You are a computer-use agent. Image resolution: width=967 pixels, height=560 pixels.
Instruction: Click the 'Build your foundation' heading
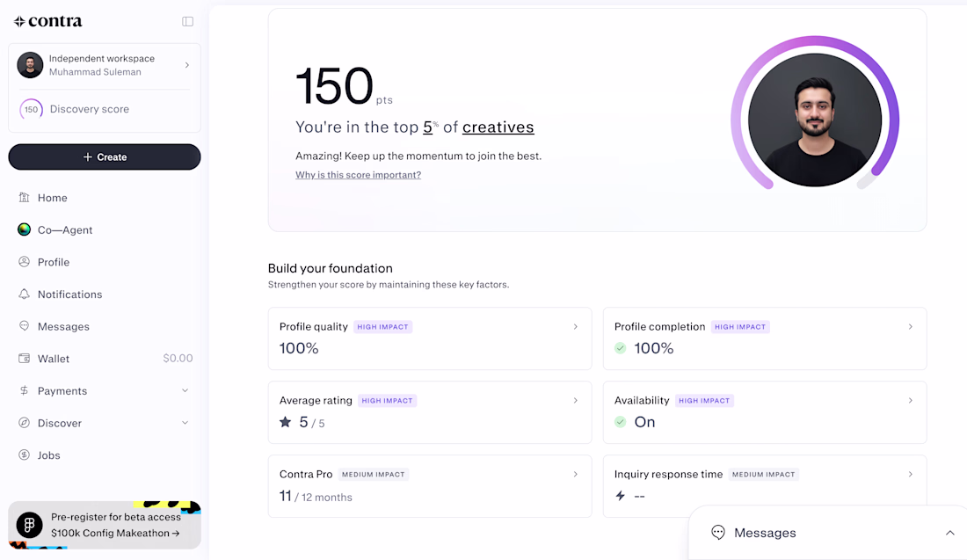pos(330,268)
